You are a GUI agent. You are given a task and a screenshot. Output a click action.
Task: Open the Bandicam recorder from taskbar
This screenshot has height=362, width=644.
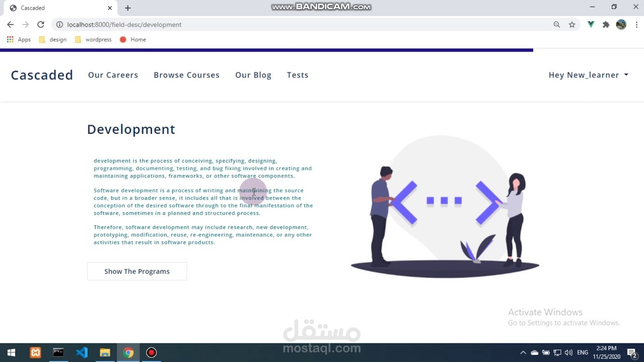(151, 352)
